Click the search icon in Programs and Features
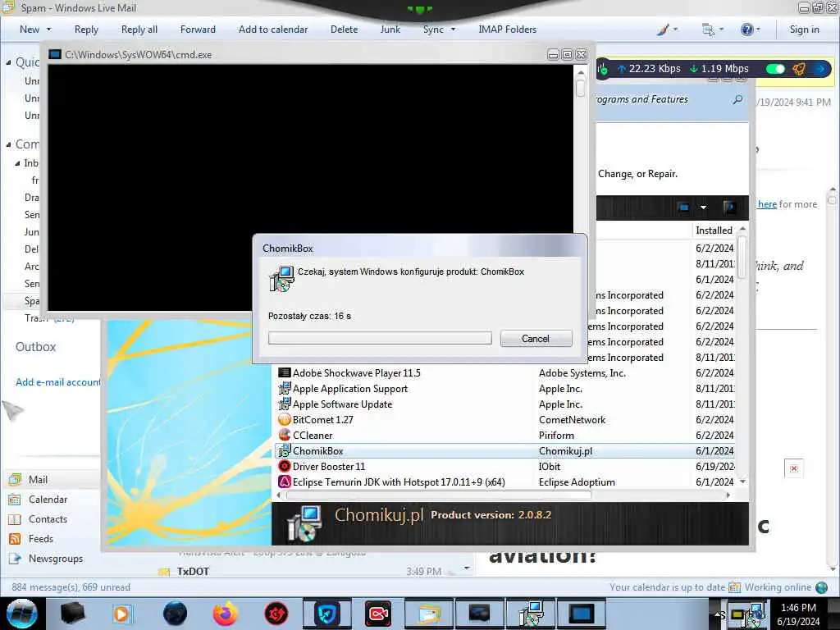 click(x=737, y=99)
